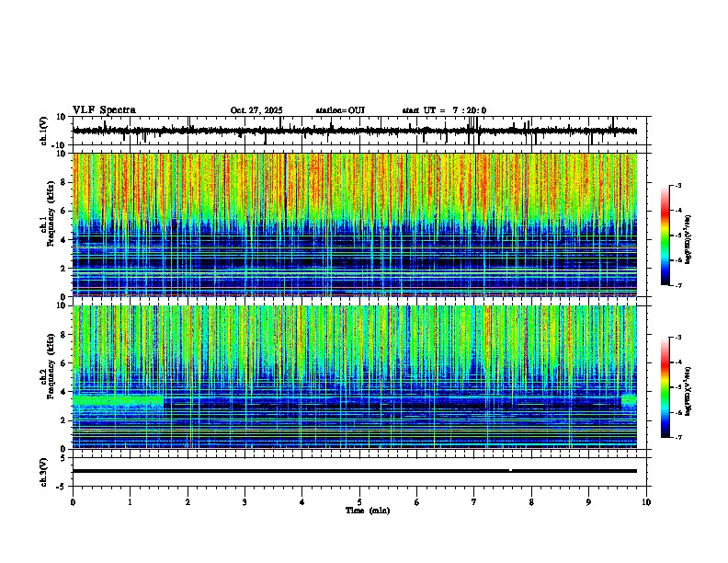The width and height of the screenshot is (728, 563).
Task: Click the "6" kHz tick on ch.2 spectrogram axis
Action: pyautogui.click(x=64, y=363)
